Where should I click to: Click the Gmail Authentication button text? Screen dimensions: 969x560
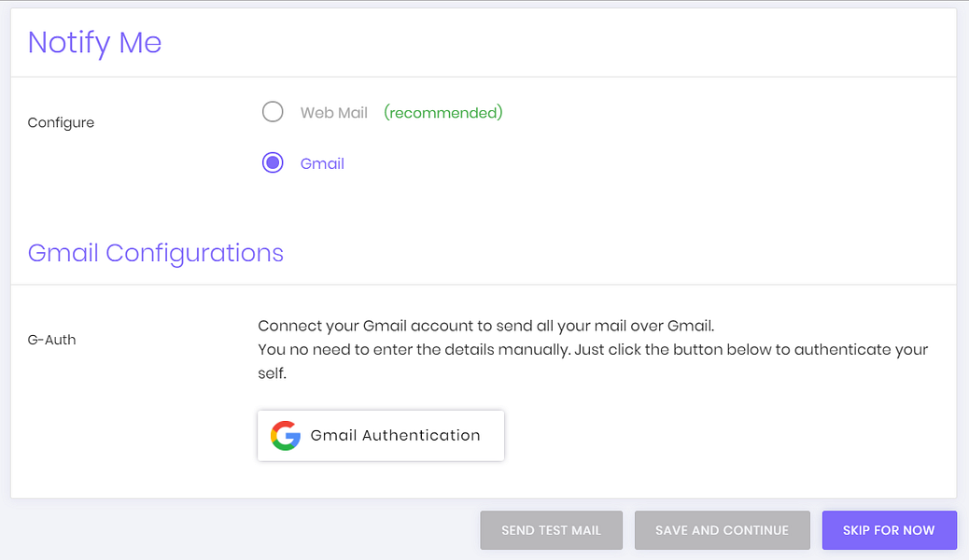(397, 435)
